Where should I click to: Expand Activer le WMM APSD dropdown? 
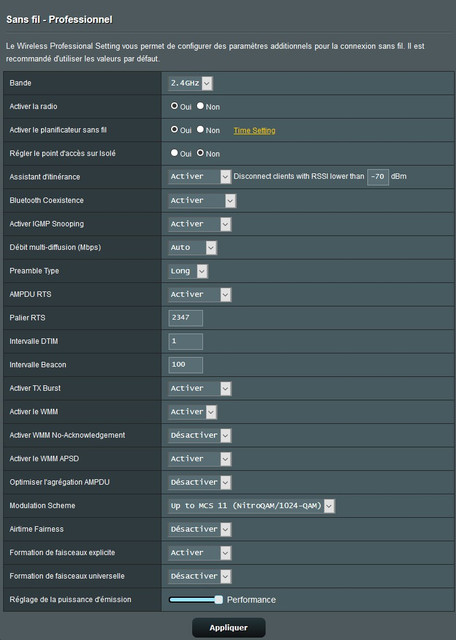click(x=200, y=459)
